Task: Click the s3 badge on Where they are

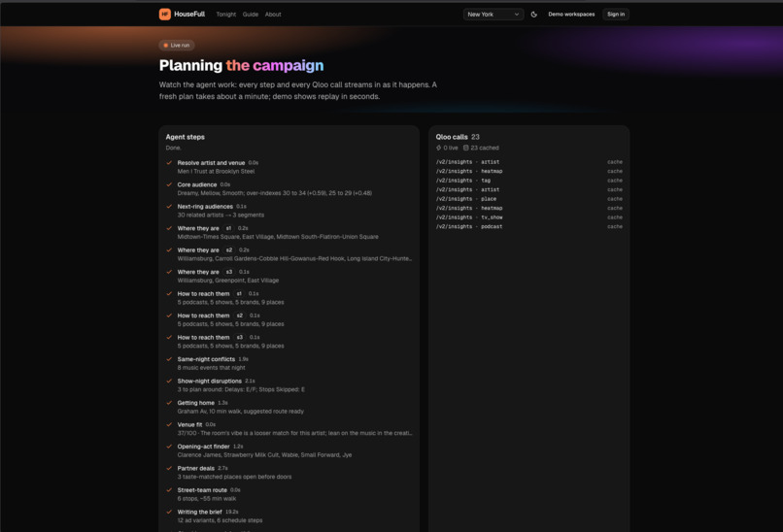Action: pos(228,272)
